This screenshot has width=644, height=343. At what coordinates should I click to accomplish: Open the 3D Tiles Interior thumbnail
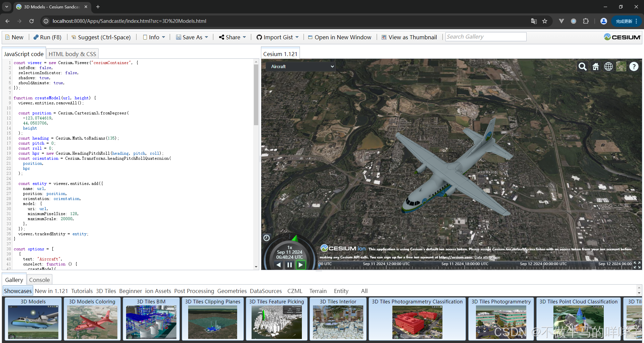338,319
